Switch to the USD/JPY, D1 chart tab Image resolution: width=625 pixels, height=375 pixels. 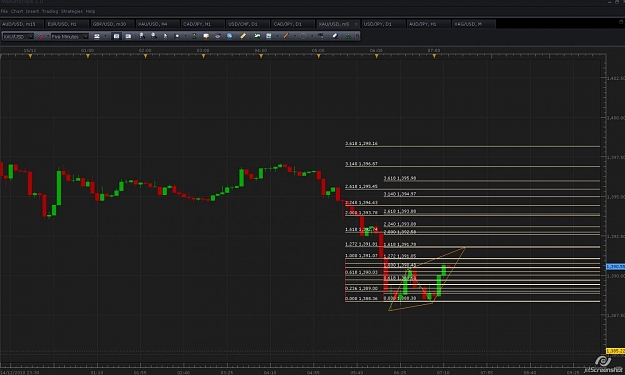383,24
